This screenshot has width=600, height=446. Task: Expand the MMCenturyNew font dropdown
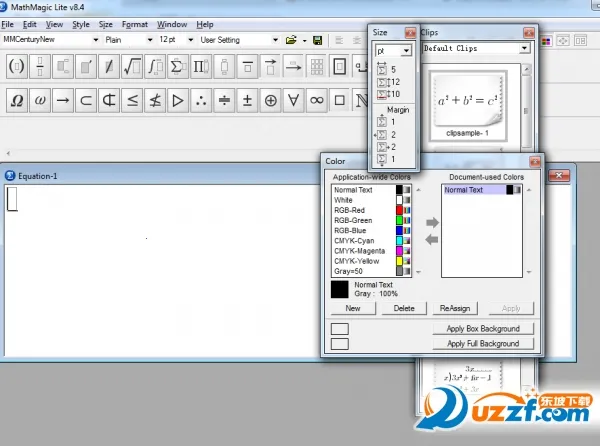[96, 40]
